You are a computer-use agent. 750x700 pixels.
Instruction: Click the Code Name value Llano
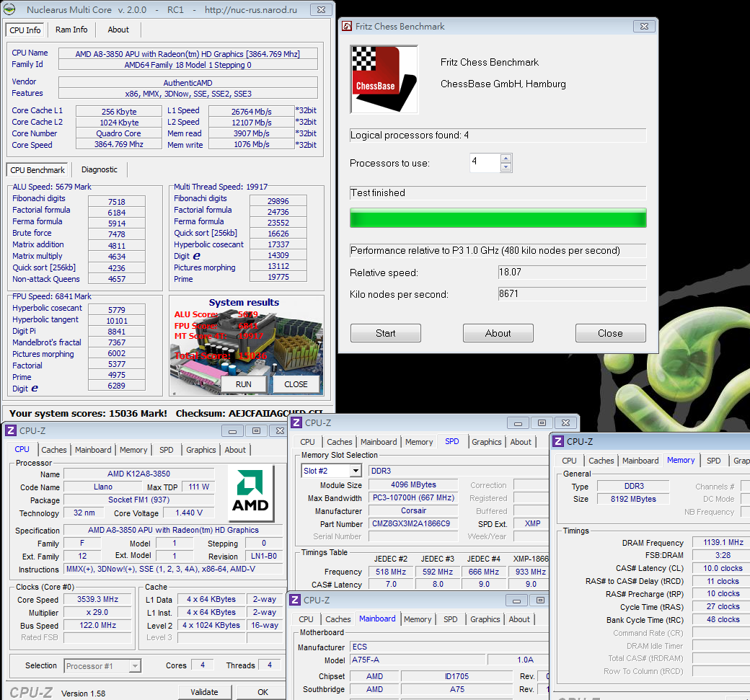[103, 487]
